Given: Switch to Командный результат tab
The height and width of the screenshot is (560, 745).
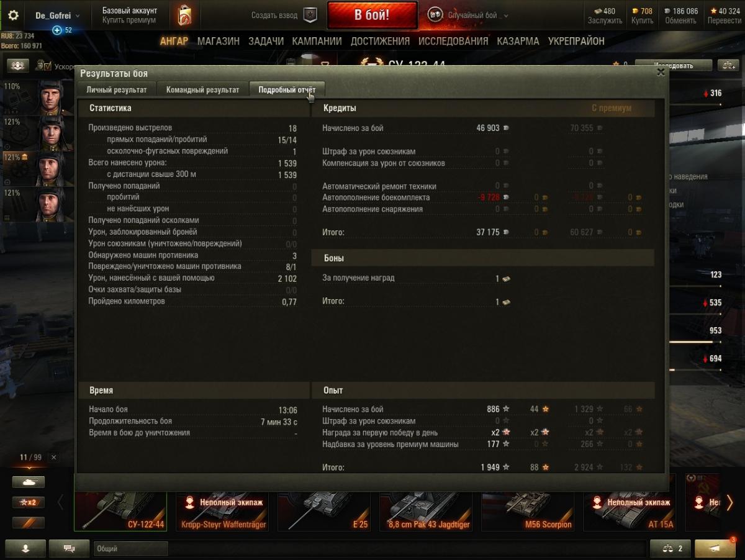Looking at the screenshot, I should (202, 89).
